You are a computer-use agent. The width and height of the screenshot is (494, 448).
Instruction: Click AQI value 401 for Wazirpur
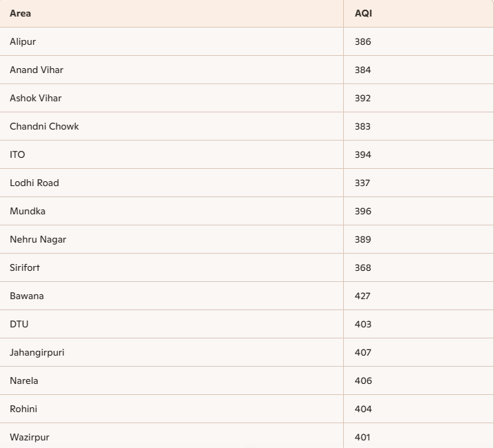coord(362,437)
